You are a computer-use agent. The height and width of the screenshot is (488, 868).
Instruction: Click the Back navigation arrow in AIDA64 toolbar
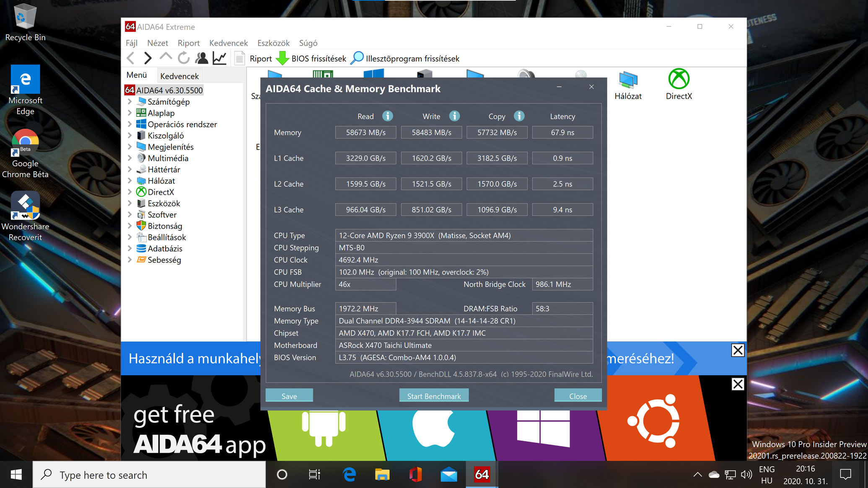point(130,58)
